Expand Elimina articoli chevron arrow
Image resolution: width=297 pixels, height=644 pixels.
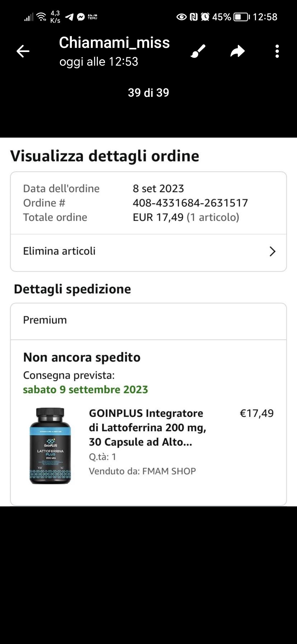[x=272, y=251]
